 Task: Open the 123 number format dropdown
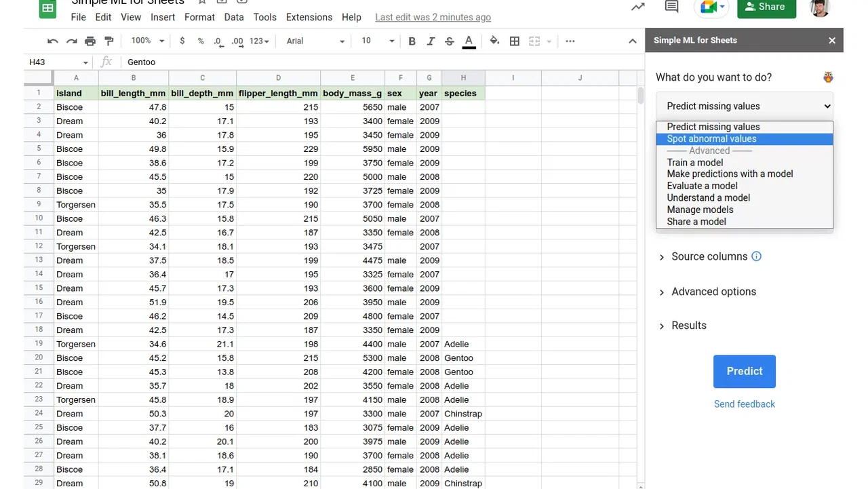[259, 41]
